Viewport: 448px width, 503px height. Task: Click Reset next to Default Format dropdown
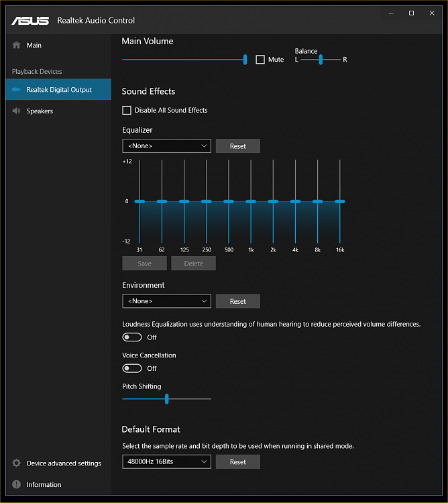tap(238, 461)
